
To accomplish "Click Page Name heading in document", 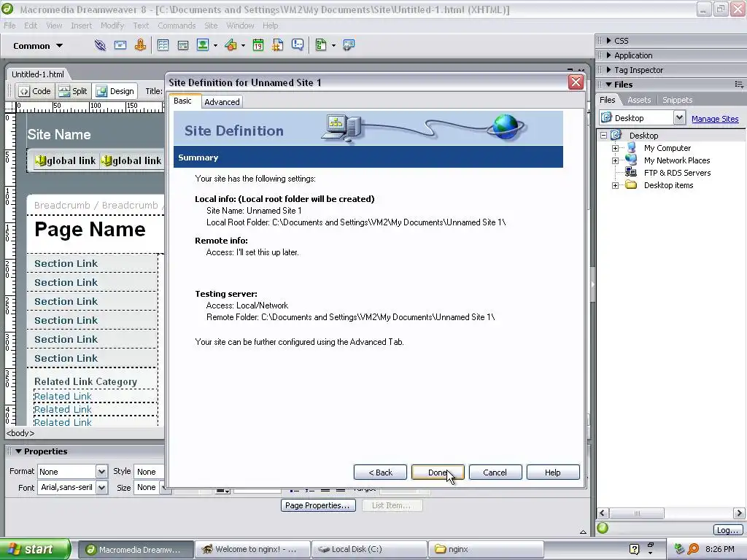I will pyautogui.click(x=90, y=229).
